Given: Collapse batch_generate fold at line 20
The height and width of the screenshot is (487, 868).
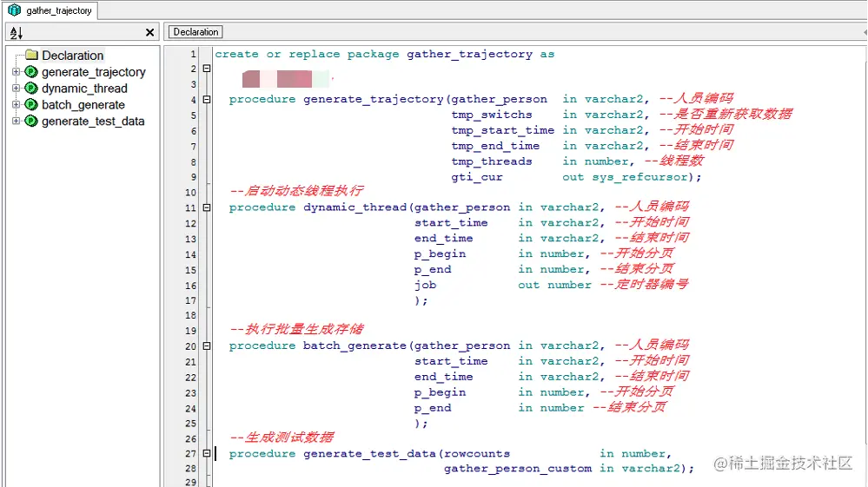Looking at the screenshot, I should [x=207, y=346].
